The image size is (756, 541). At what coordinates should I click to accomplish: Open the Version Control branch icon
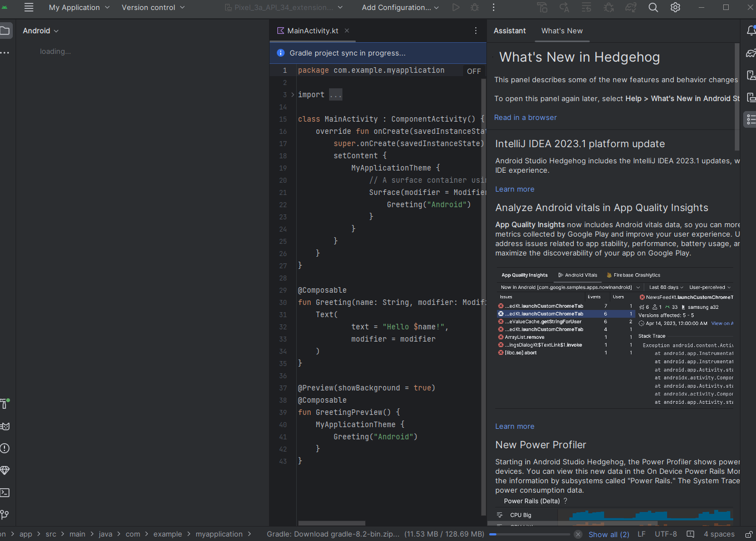5,514
